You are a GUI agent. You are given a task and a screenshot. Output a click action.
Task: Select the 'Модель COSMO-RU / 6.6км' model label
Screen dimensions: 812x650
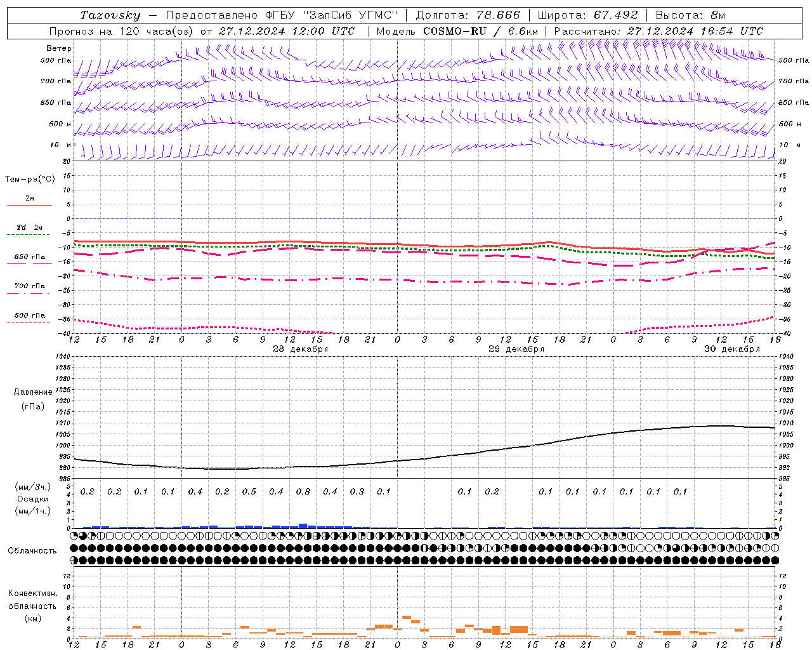457,31
